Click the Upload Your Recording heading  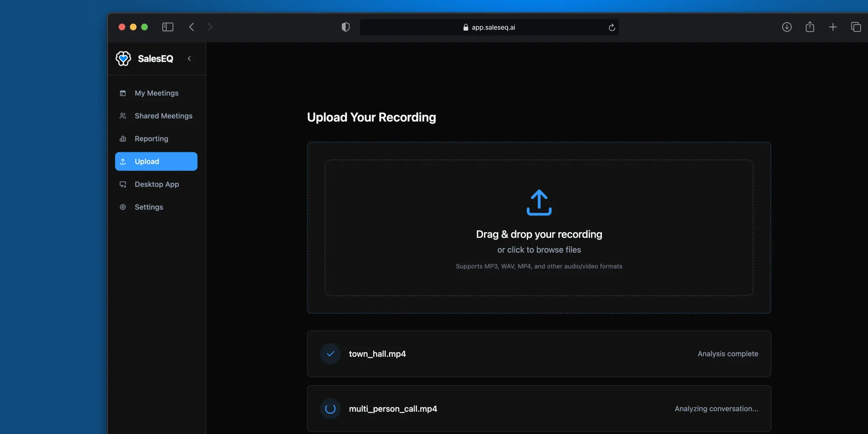pyautogui.click(x=372, y=117)
